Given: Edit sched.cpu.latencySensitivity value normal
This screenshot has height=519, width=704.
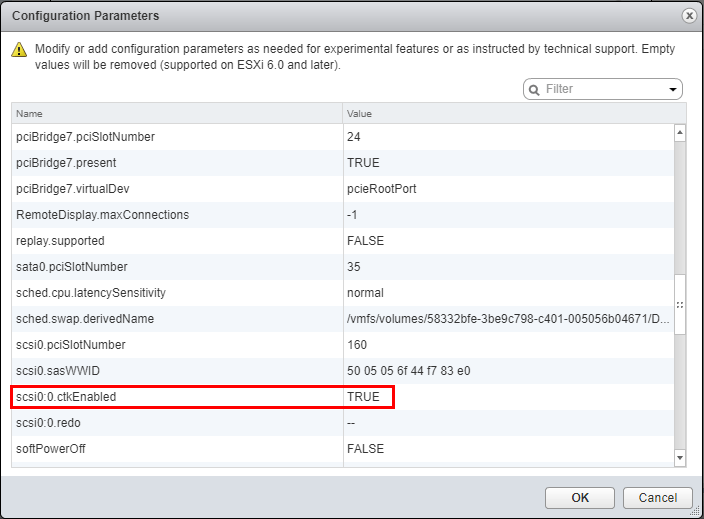Looking at the screenshot, I should (366, 293).
